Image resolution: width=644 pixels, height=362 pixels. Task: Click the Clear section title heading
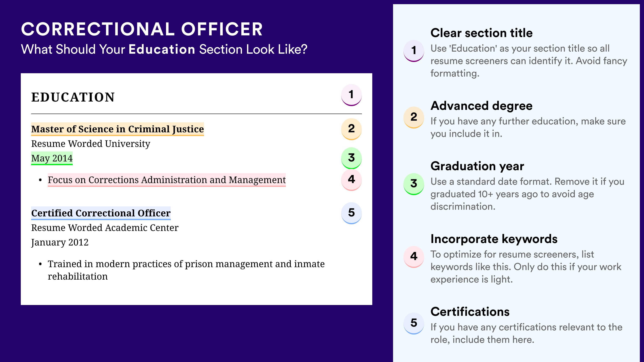pyautogui.click(x=482, y=33)
